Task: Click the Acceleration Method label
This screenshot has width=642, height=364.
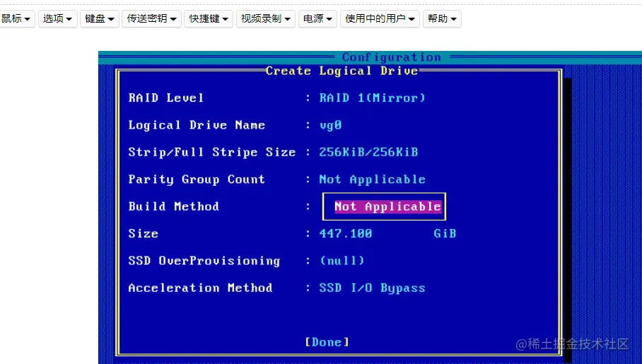Action: click(x=200, y=288)
